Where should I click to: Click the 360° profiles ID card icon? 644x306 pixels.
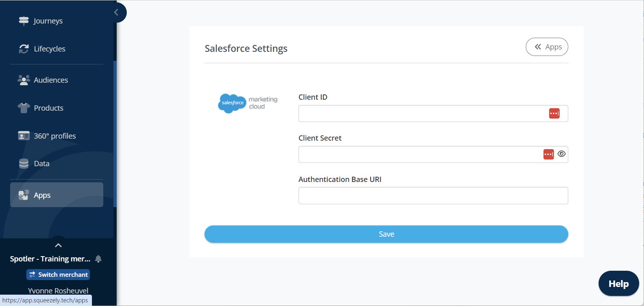coord(24,136)
